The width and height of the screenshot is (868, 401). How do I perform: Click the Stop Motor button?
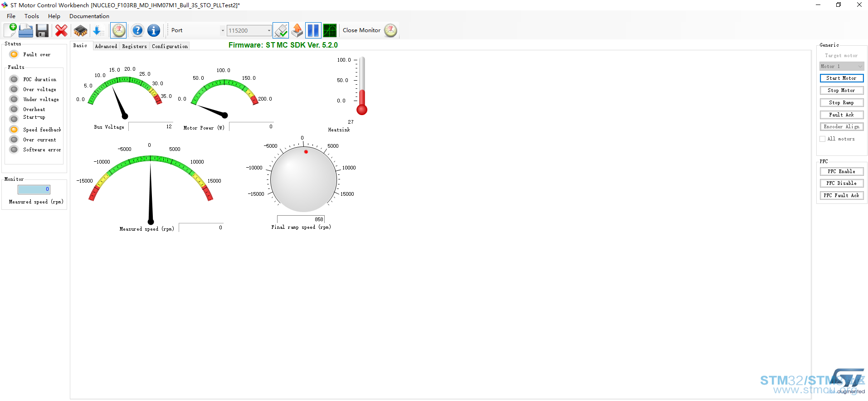(841, 91)
